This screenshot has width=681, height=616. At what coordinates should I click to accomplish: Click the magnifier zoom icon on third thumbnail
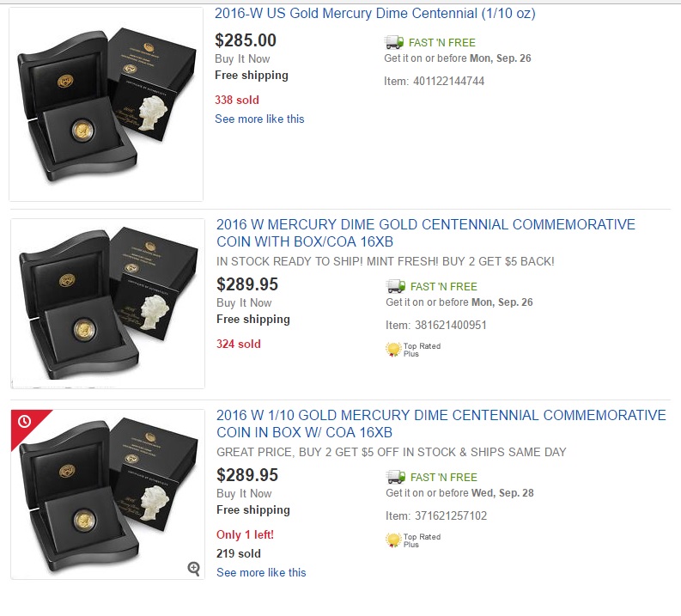[x=194, y=568]
